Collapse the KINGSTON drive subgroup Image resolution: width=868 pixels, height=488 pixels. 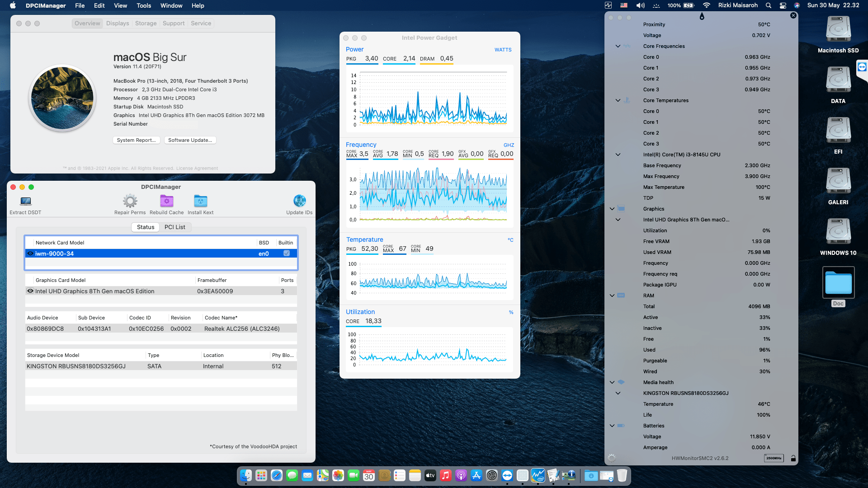[x=618, y=393]
